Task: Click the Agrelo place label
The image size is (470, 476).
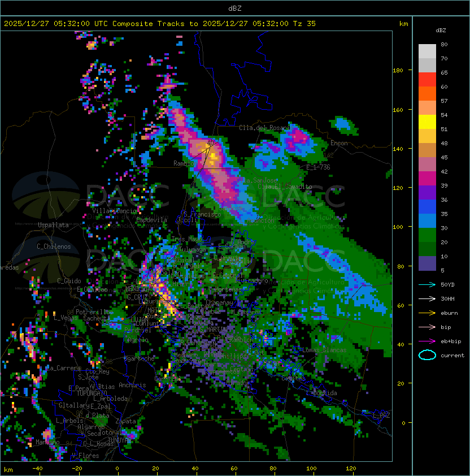Action: tap(138, 340)
